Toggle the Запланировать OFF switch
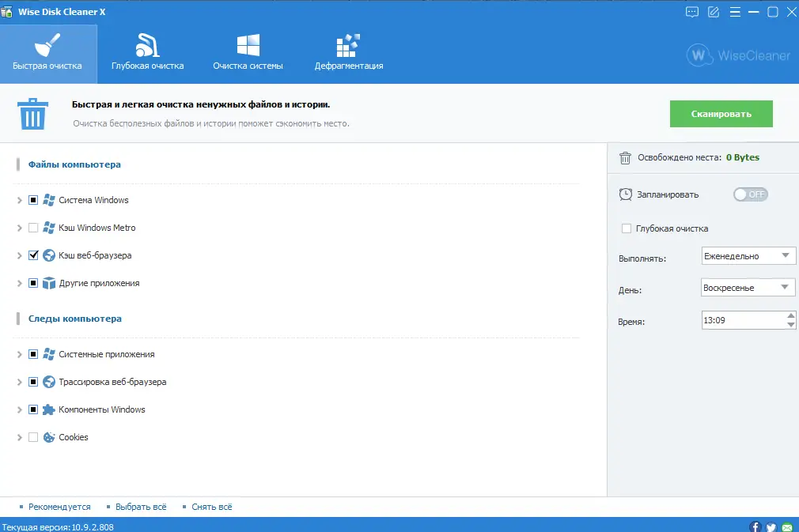This screenshot has height=532, width=799. pyautogui.click(x=751, y=194)
